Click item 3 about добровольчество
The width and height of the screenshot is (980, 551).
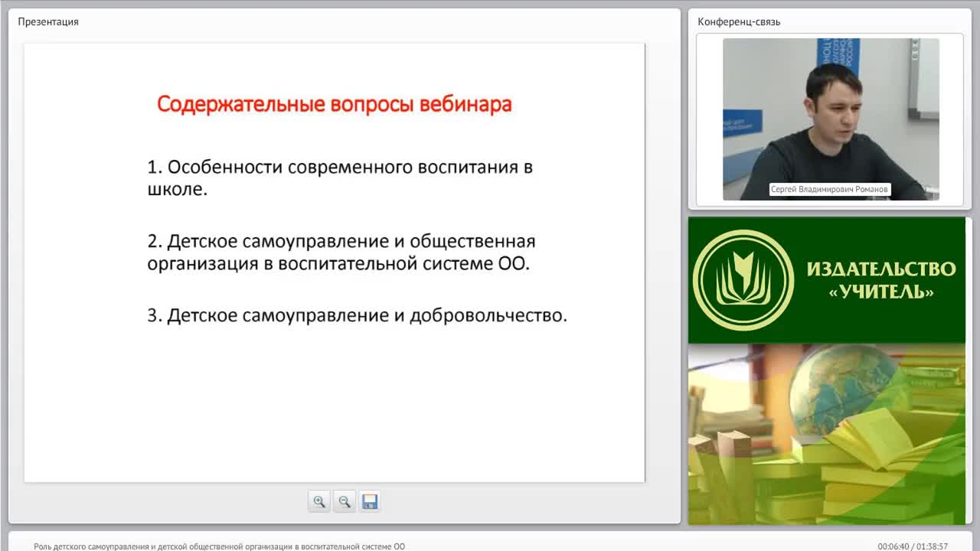pyautogui.click(x=358, y=315)
